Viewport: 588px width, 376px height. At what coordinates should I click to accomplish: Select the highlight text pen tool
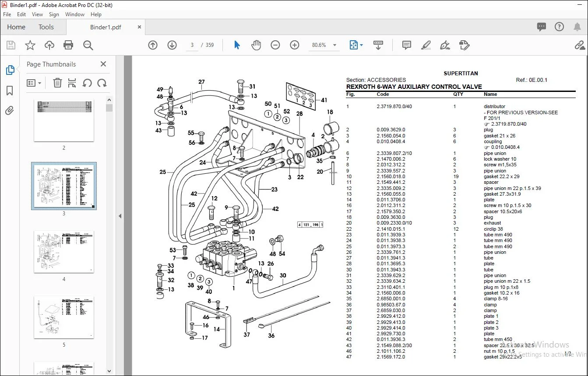click(426, 45)
